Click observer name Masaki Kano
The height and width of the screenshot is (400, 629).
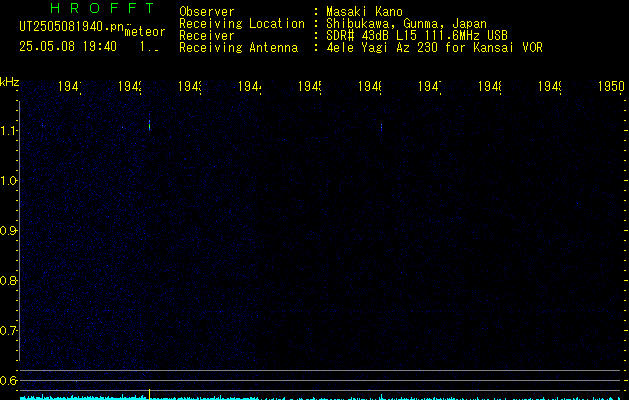tap(364, 12)
